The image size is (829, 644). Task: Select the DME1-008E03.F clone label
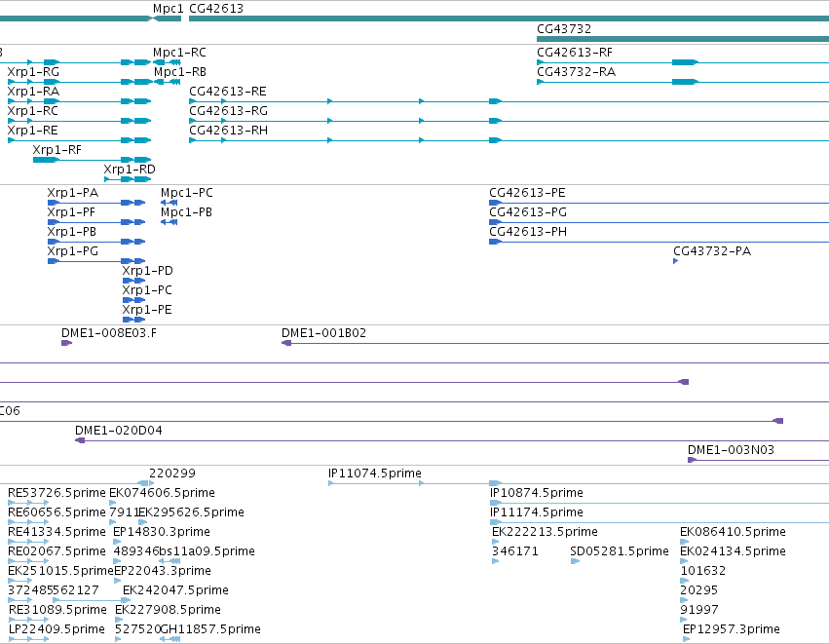(109, 333)
